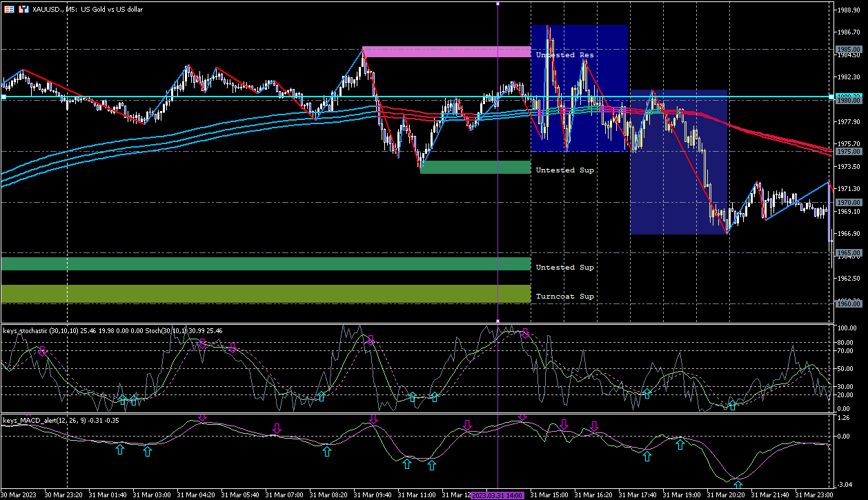Click the 1975.00 price level label
Image resolution: width=868 pixels, height=500 pixels.
[848, 151]
